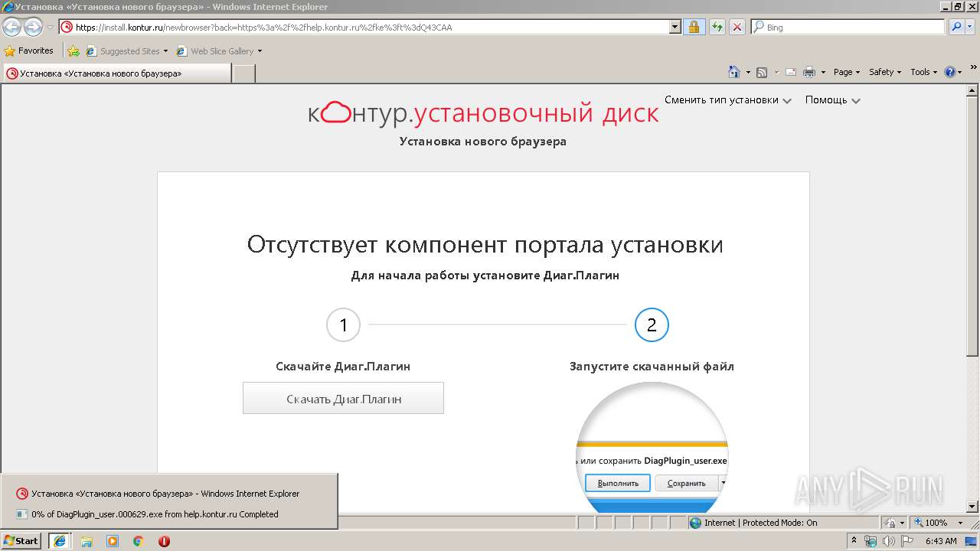
Task: Click the Bing search box
Action: (x=848, y=27)
